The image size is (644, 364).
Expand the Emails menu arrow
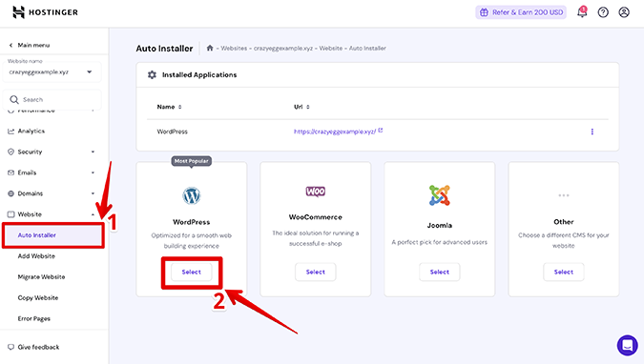(93, 172)
